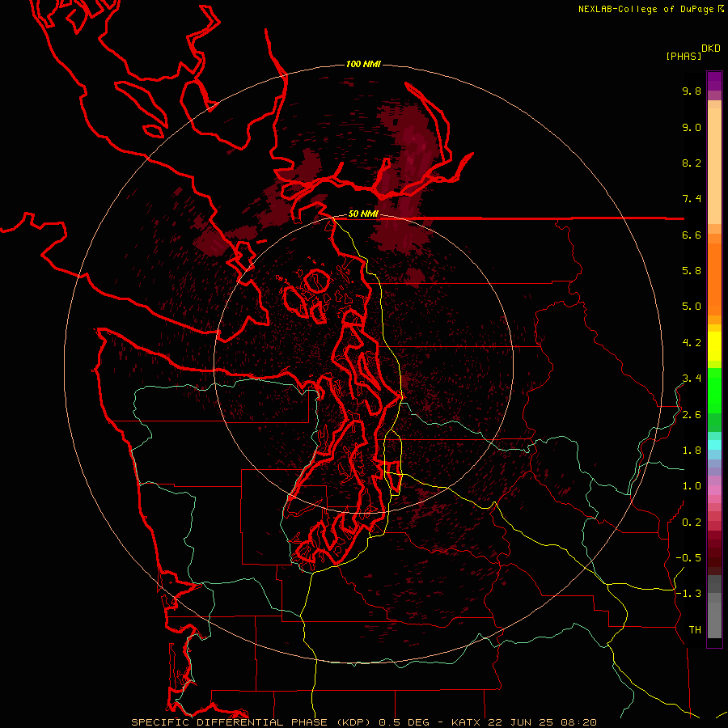Click the 0.2 scale value
Screen dimensions: 728x728
[692, 523]
